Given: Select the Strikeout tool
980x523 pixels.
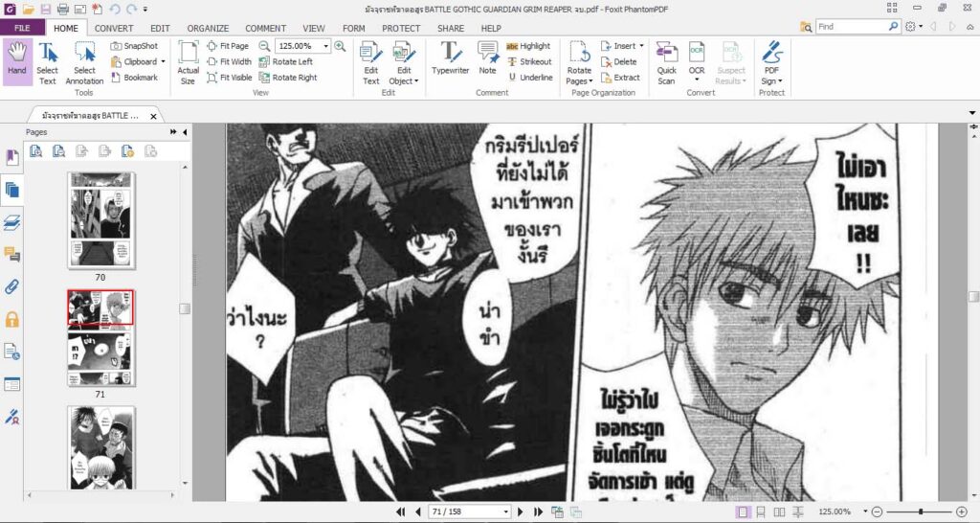Looking at the screenshot, I should pyautogui.click(x=529, y=62).
